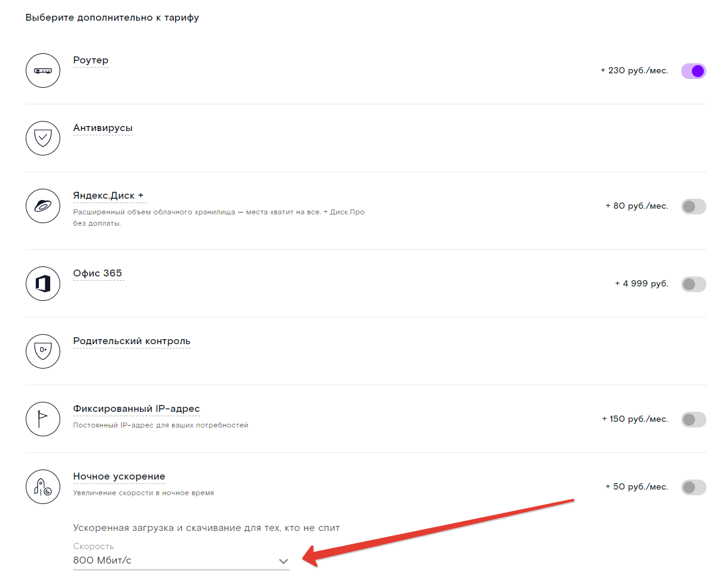Turn on the Офис 365 toggle
The height and width of the screenshot is (588, 717).
click(693, 284)
